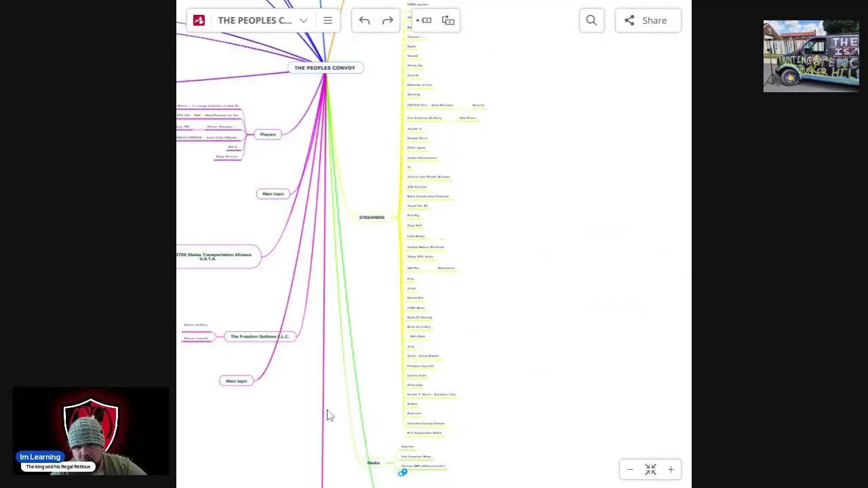Zoom out with the minus button

coord(630,469)
